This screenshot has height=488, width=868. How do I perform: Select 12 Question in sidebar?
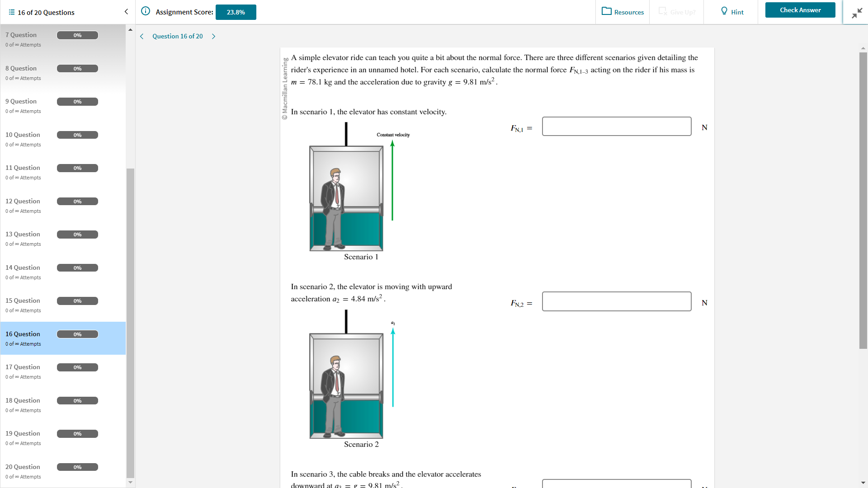tap(23, 201)
